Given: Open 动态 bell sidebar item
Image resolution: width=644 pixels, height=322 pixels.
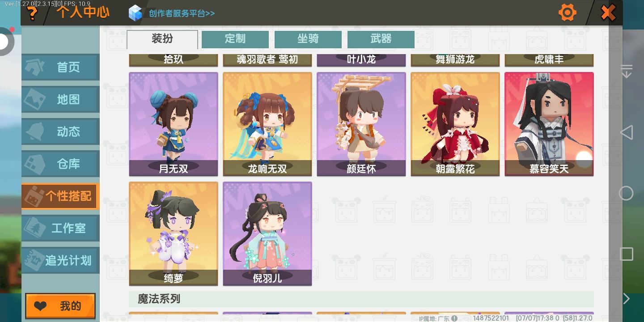Looking at the screenshot, I should (60, 131).
